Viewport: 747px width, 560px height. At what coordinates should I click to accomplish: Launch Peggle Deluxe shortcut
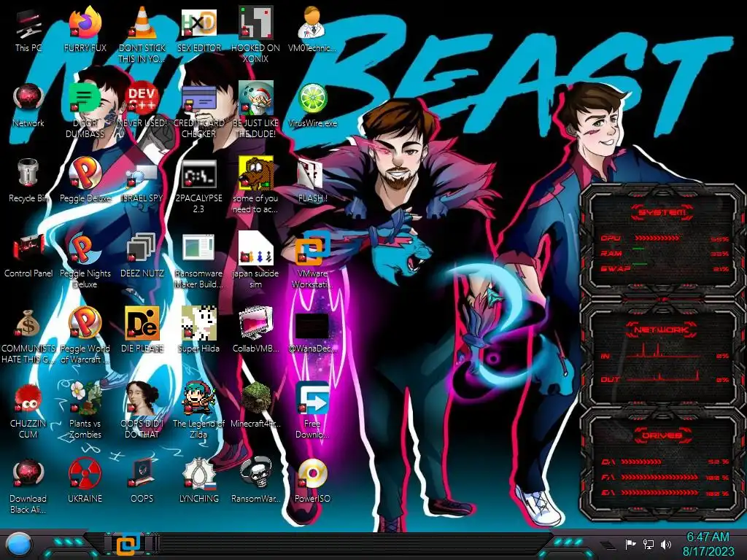click(85, 174)
